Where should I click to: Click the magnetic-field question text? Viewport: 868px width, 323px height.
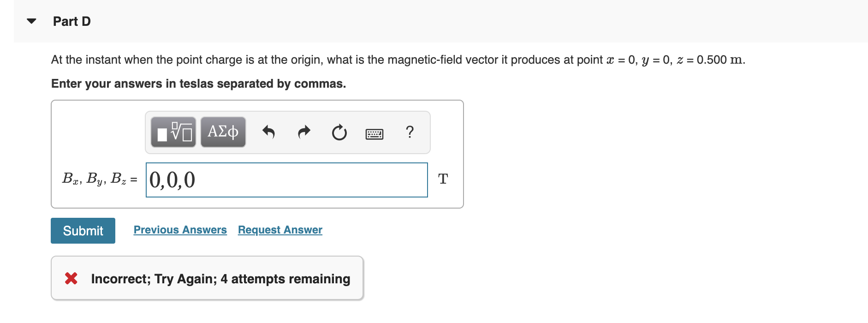coord(323,60)
